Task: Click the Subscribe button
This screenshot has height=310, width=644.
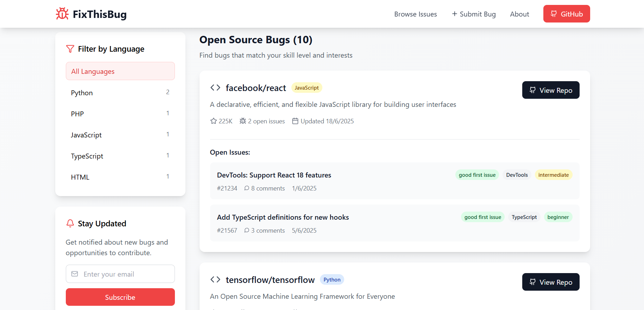Action: click(120, 297)
